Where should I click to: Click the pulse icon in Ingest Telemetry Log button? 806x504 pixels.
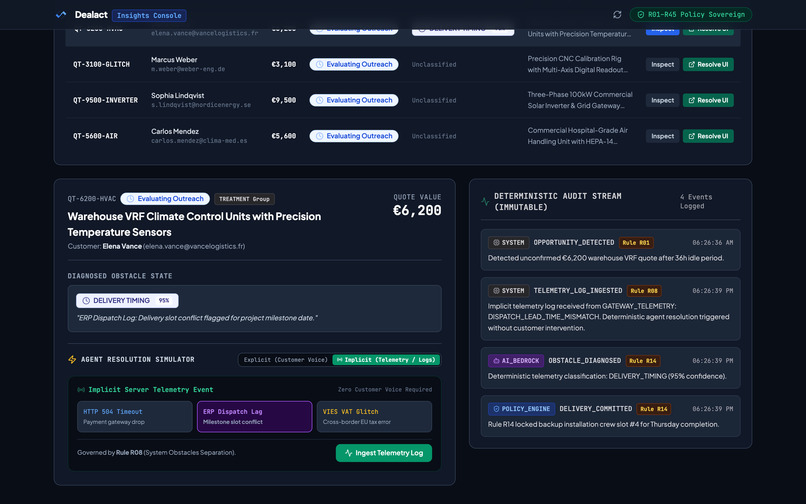(349, 453)
